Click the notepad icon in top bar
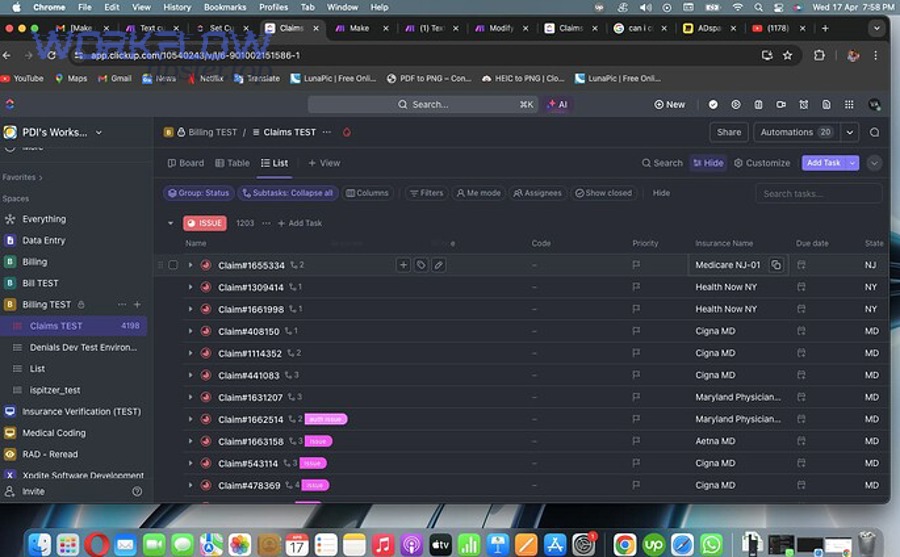The height and width of the screenshot is (557, 900). pyautogui.click(x=758, y=105)
